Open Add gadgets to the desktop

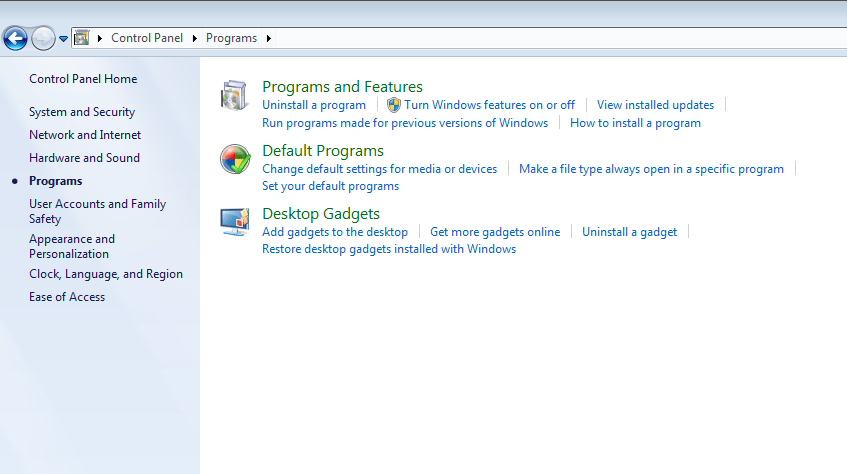[335, 232]
